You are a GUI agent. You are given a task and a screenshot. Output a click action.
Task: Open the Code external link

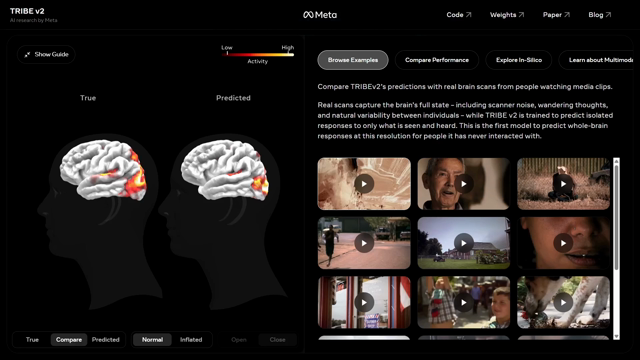(459, 15)
